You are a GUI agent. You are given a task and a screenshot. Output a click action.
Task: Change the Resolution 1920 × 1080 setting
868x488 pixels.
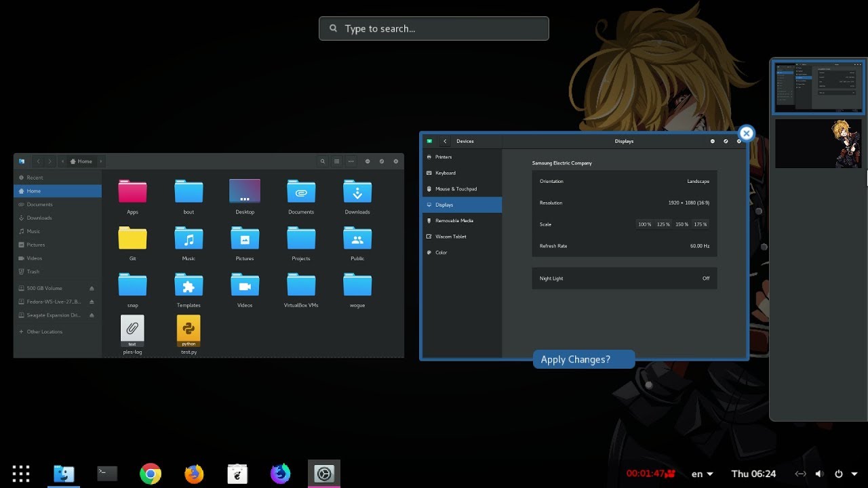(x=624, y=203)
